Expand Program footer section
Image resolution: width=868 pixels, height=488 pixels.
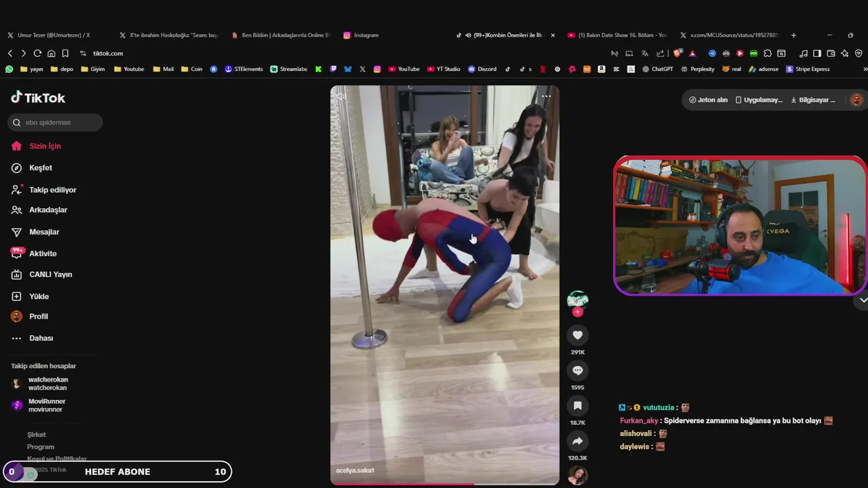click(x=41, y=447)
